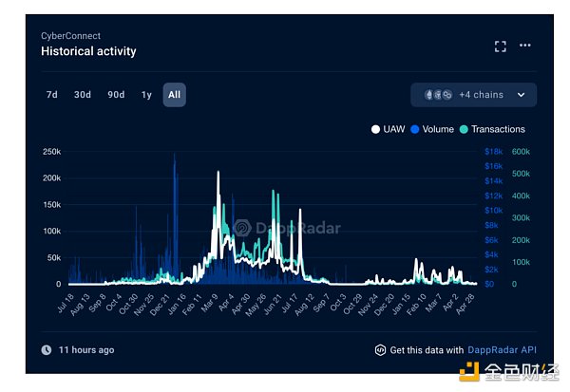Choose the 90d time range

point(116,95)
